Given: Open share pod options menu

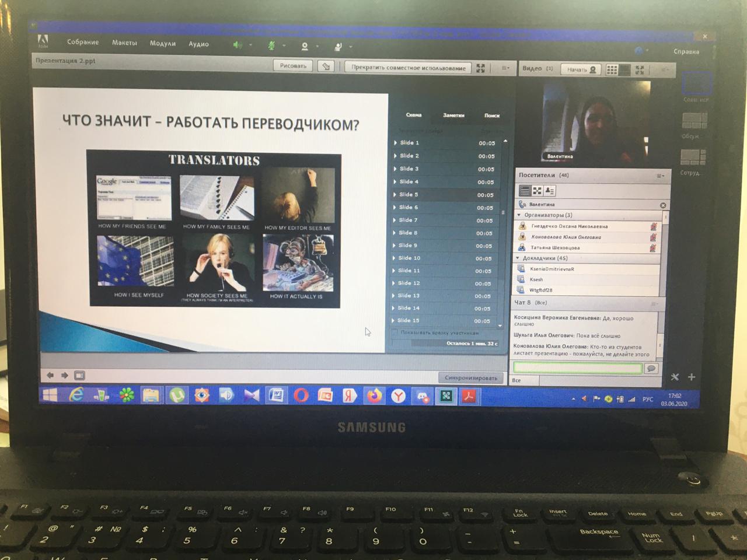Looking at the screenshot, I should pos(505,68).
